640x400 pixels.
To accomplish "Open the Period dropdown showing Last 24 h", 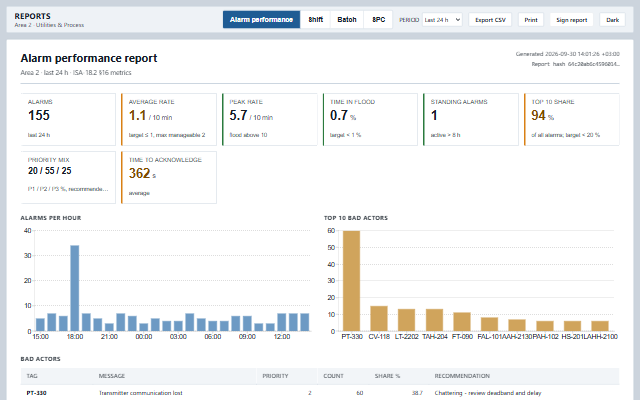I will [442, 20].
